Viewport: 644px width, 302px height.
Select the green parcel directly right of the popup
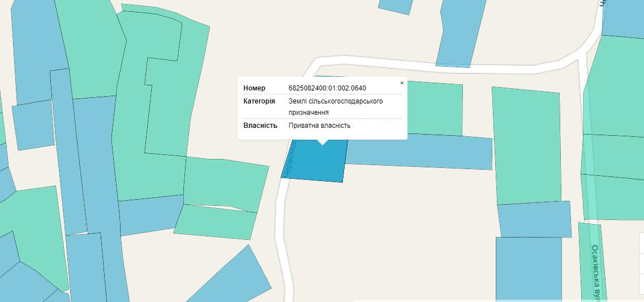pyautogui.click(x=434, y=109)
